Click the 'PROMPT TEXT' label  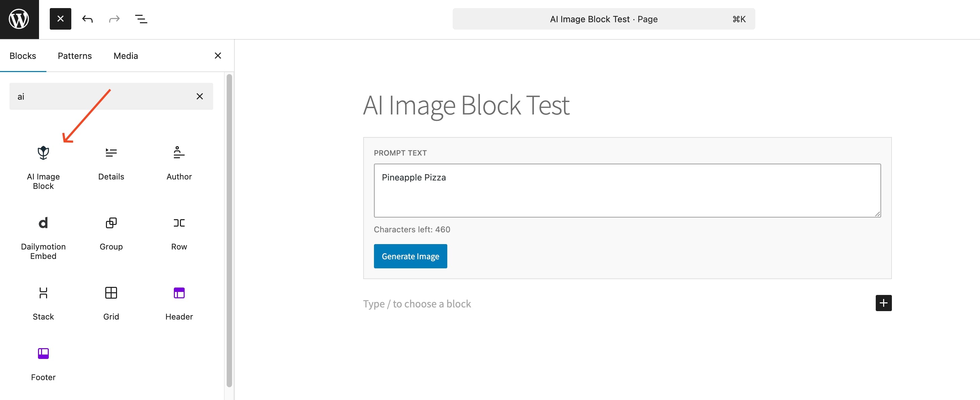400,153
